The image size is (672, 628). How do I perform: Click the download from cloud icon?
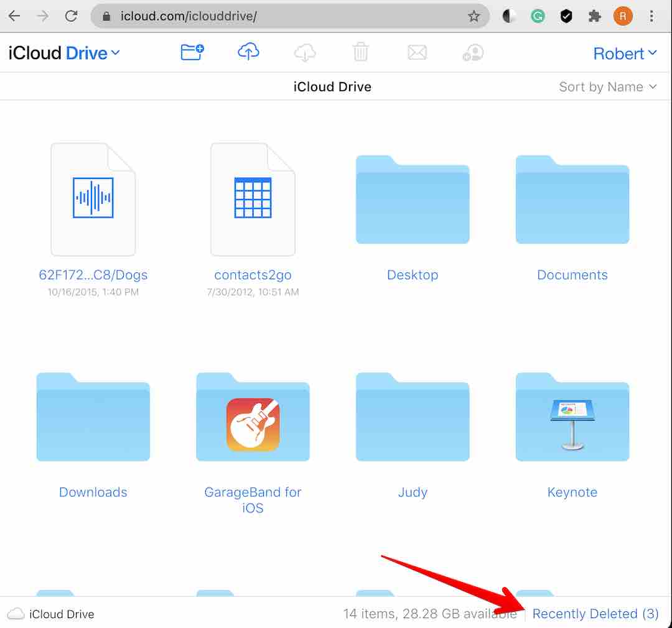(305, 53)
